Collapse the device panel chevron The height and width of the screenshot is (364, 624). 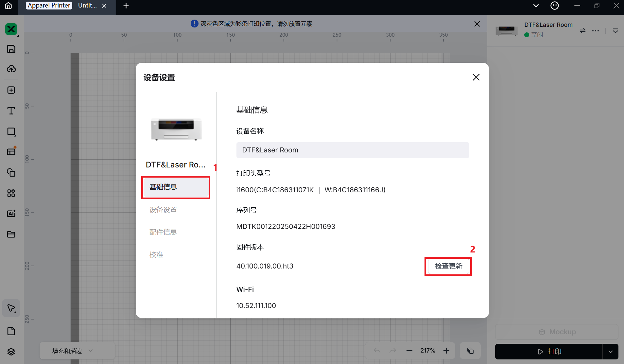click(615, 31)
